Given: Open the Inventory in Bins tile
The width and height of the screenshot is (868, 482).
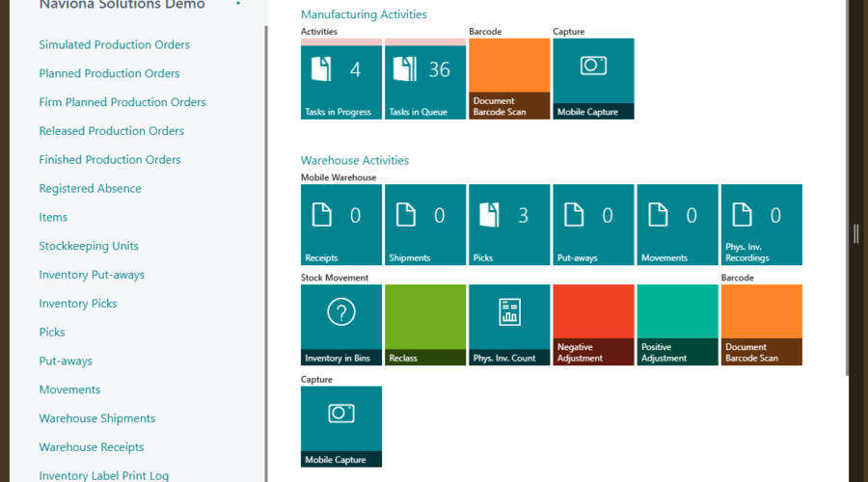Looking at the screenshot, I should tap(341, 325).
